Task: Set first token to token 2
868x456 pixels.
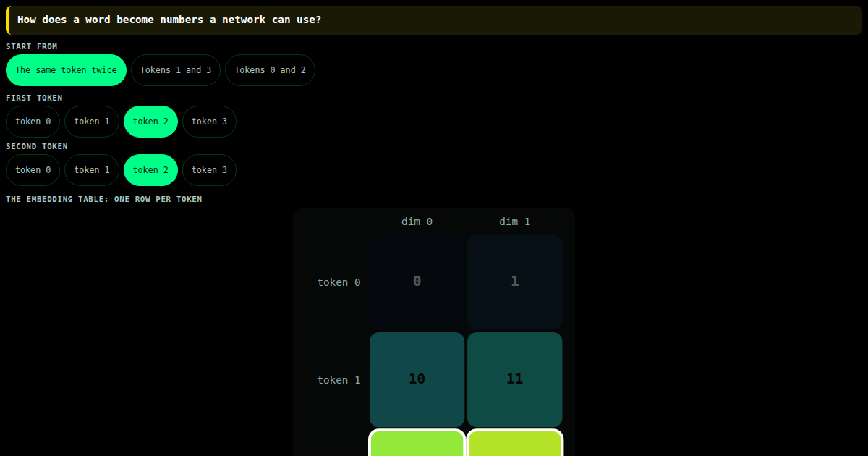Action: [x=150, y=122]
